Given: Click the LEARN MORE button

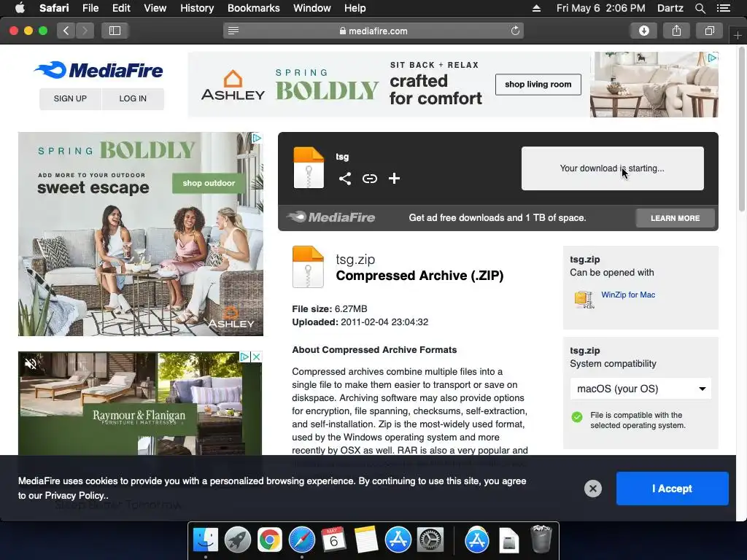Looking at the screenshot, I should coord(675,218).
